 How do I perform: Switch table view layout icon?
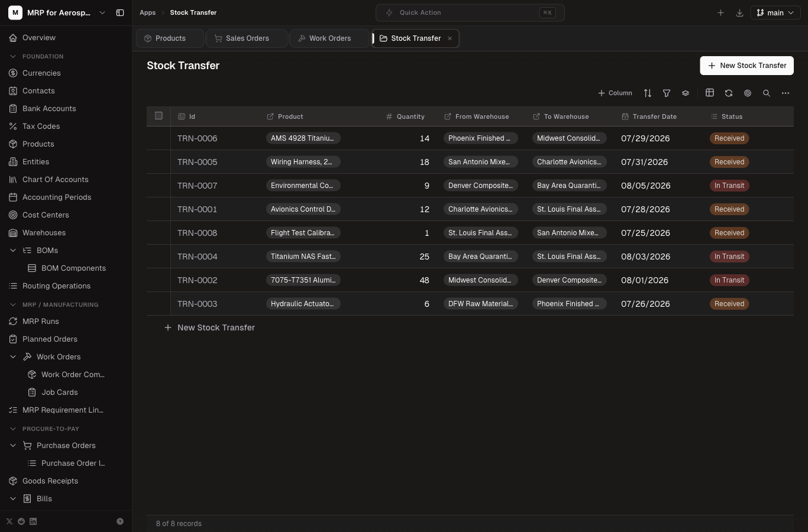point(710,93)
